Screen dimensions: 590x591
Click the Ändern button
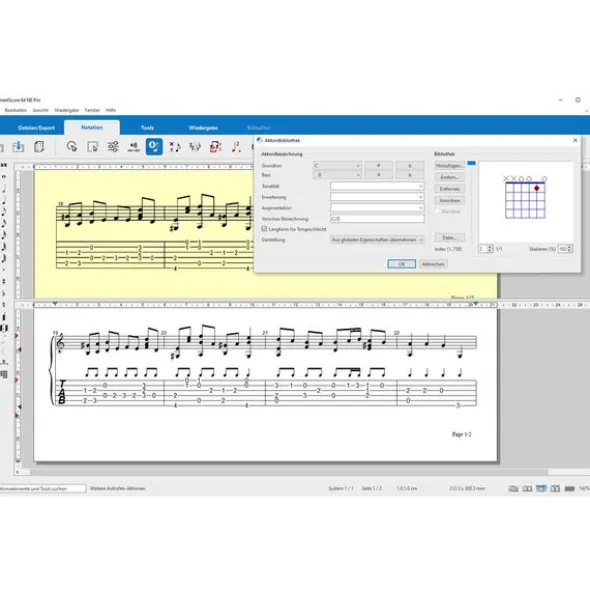[449, 177]
